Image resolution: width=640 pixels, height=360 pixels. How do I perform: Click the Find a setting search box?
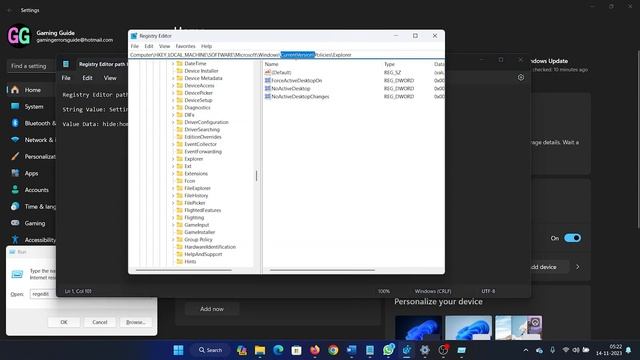coord(31,66)
